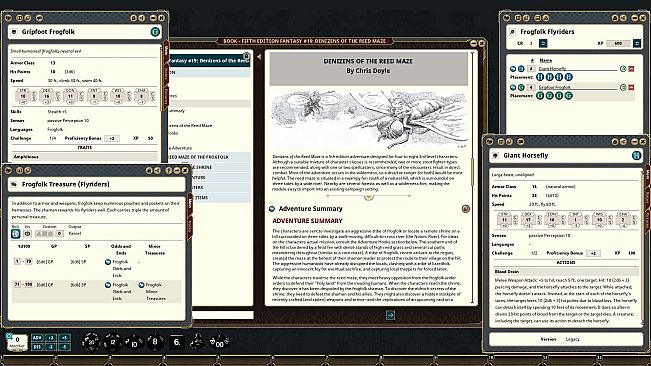Delete Giant Horsefly row from encounter
Screen dimensions: 651x366
click(x=631, y=69)
